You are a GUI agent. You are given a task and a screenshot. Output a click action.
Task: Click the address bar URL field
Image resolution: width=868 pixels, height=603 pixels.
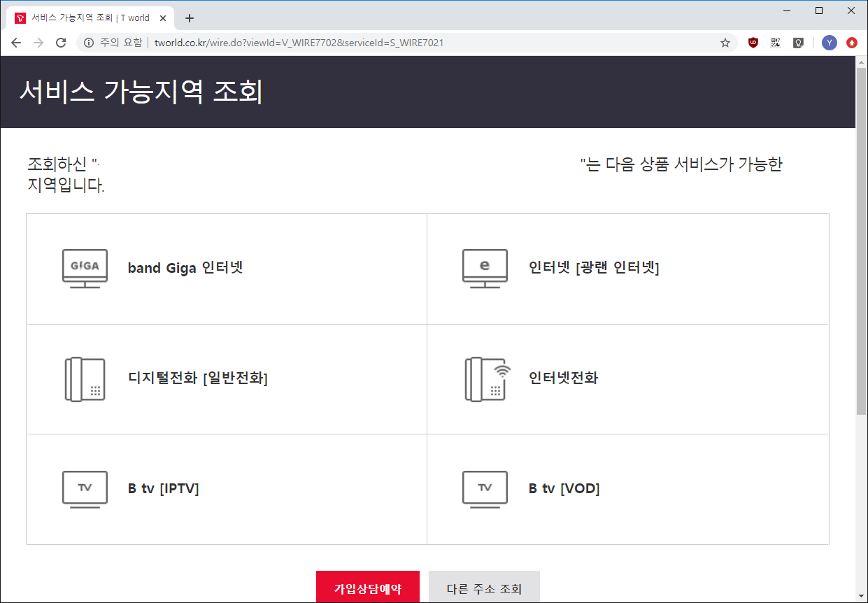pyautogui.click(x=406, y=43)
